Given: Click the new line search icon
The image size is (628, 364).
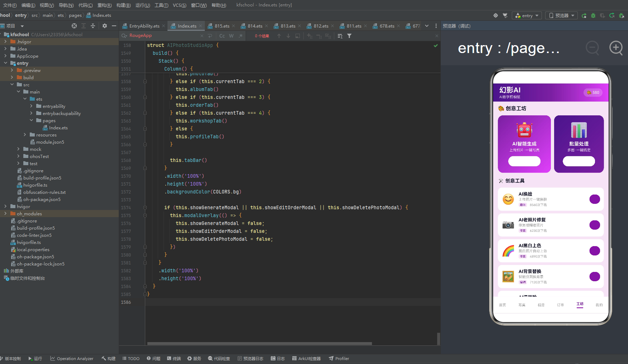Looking at the screenshot, I should point(210,36).
